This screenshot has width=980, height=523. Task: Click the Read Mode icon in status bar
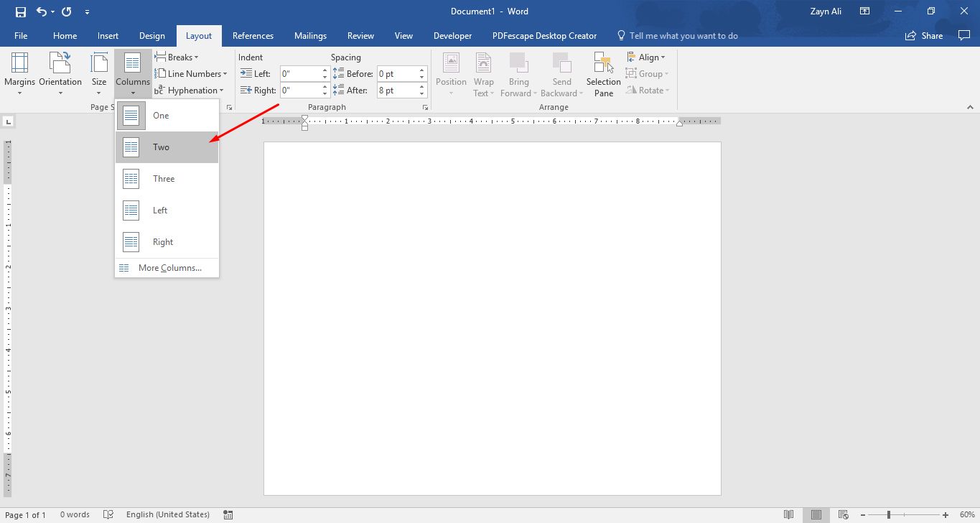788,514
